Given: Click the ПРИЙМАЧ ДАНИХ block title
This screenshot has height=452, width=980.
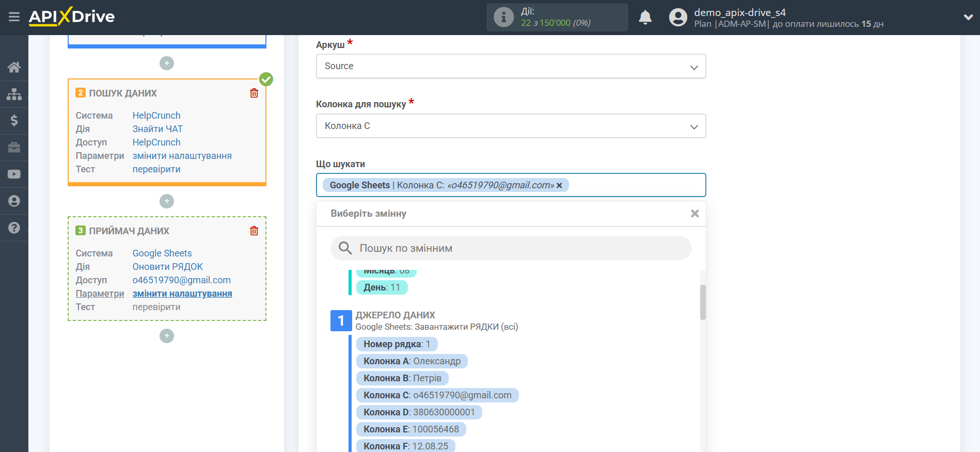Looking at the screenshot, I should pos(129,231).
